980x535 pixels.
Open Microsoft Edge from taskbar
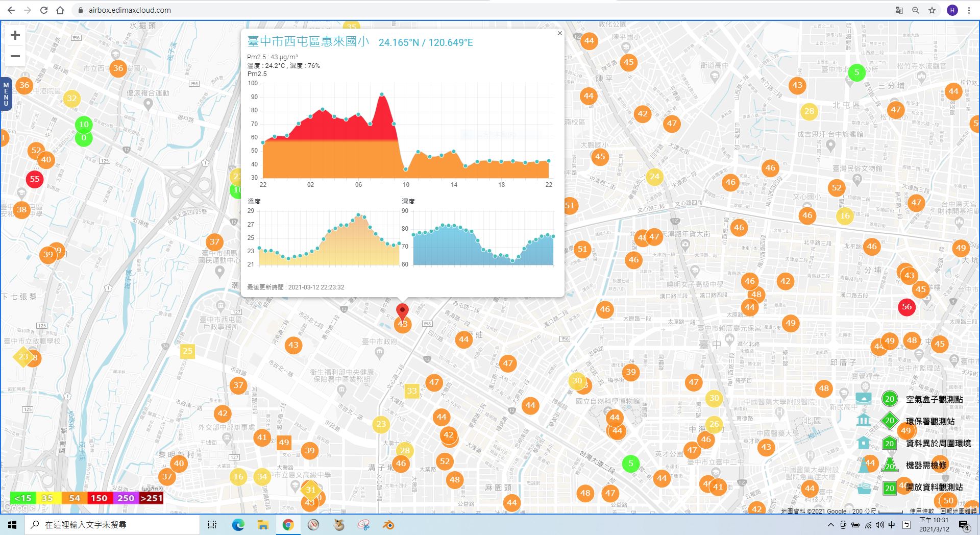(x=238, y=525)
